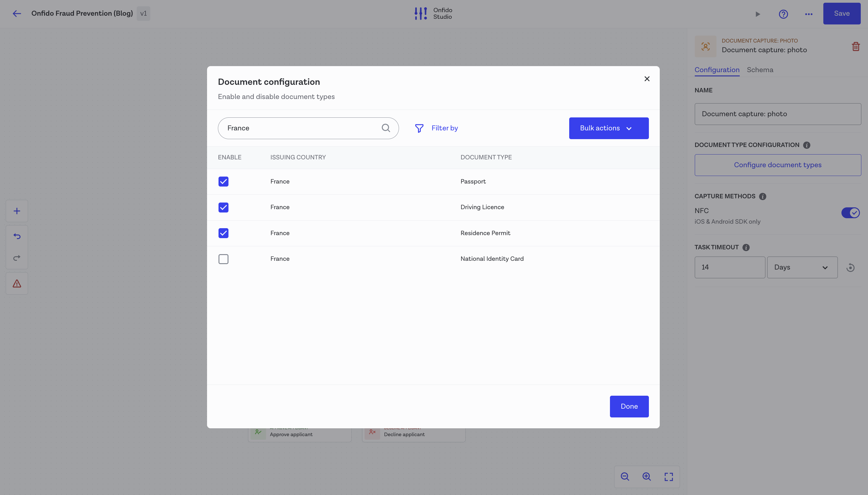The width and height of the screenshot is (868, 495).
Task: Switch to the Configuration tab
Action: click(x=717, y=70)
